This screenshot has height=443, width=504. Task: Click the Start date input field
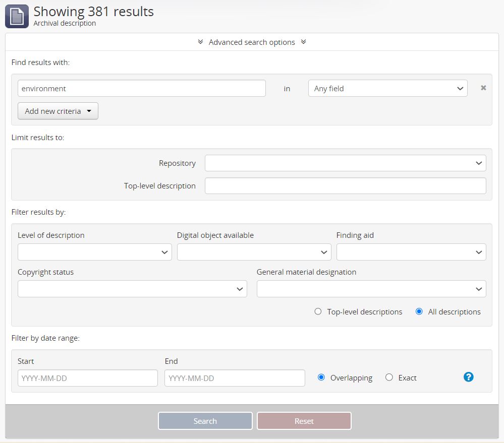pyautogui.click(x=87, y=378)
